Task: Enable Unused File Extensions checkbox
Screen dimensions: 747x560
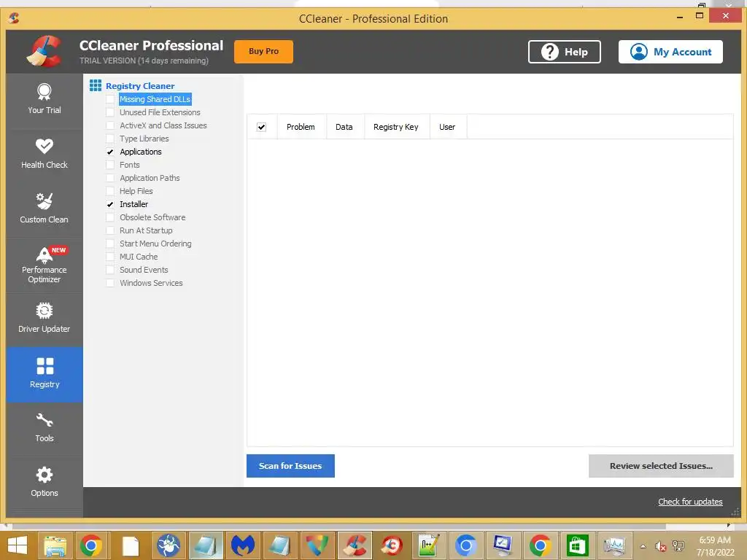Action: 110,112
